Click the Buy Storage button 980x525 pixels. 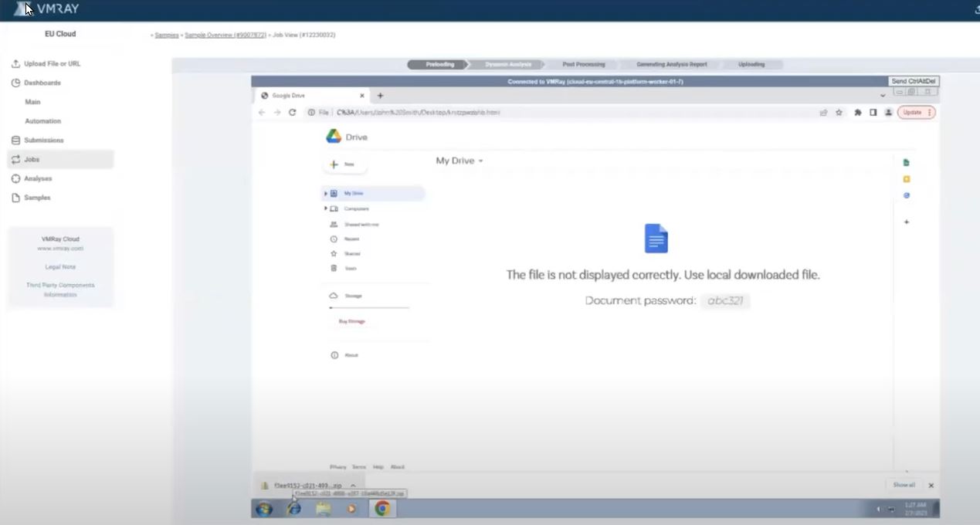tap(351, 321)
